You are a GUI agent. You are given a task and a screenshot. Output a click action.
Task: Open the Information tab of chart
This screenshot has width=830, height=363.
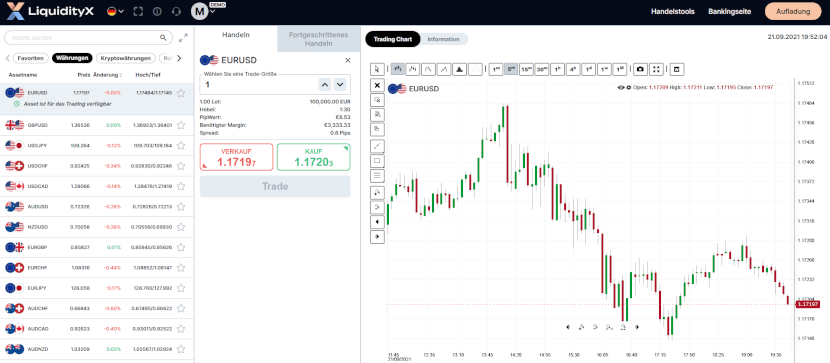[444, 39]
